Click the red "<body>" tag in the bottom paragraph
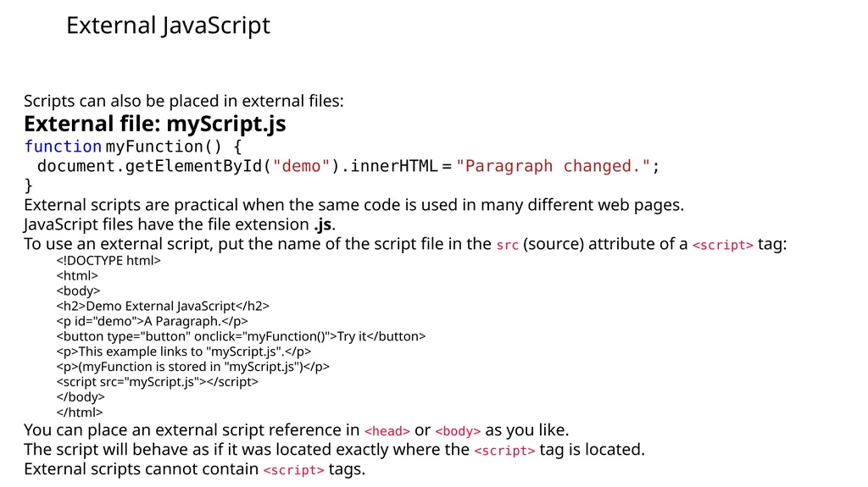This screenshot has height=487, width=868. [458, 431]
